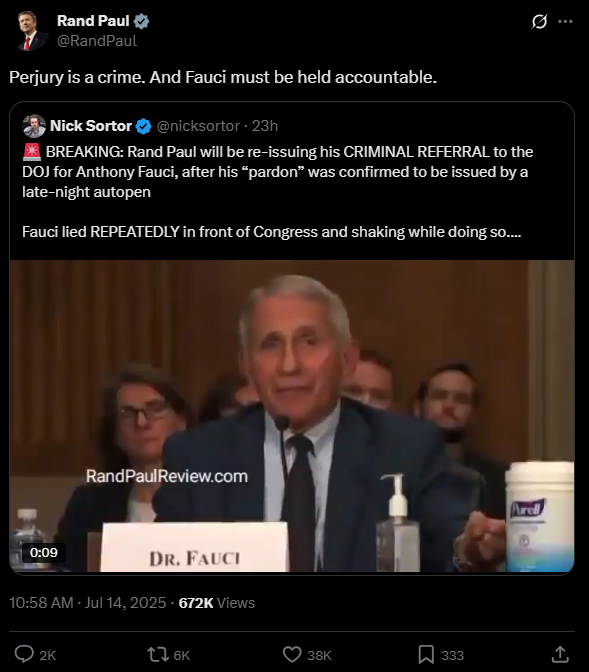Click the @RandPaul handle
589x672 pixels.
pos(97,41)
